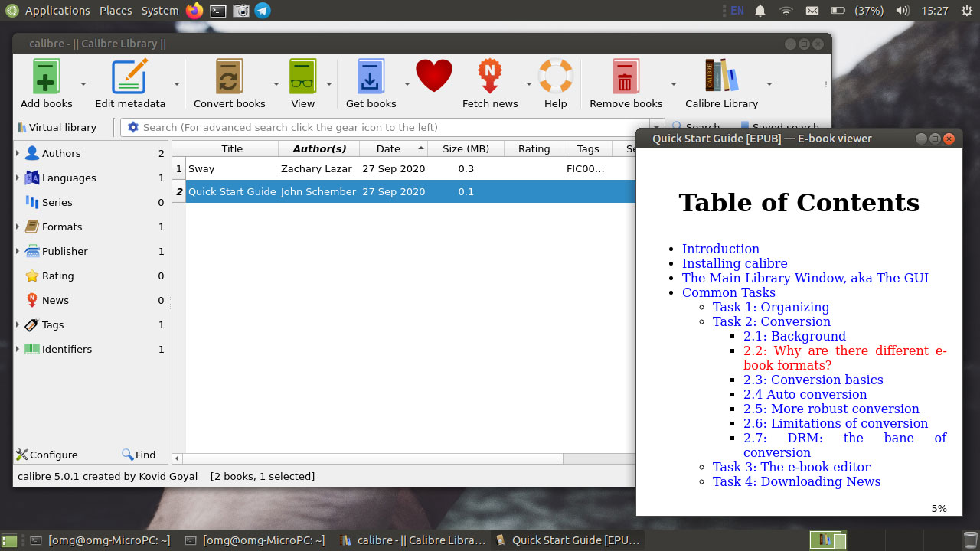980x551 pixels.
Task: Open the Places menu
Action: coord(116,11)
